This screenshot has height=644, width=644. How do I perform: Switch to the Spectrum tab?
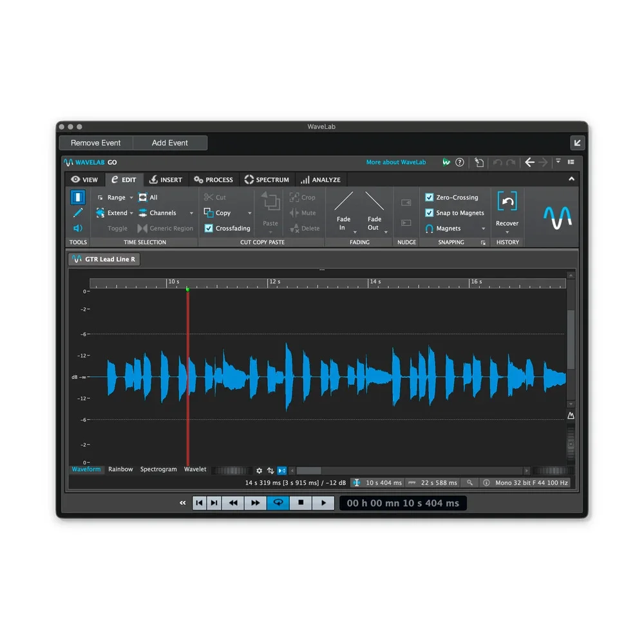coord(267,180)
